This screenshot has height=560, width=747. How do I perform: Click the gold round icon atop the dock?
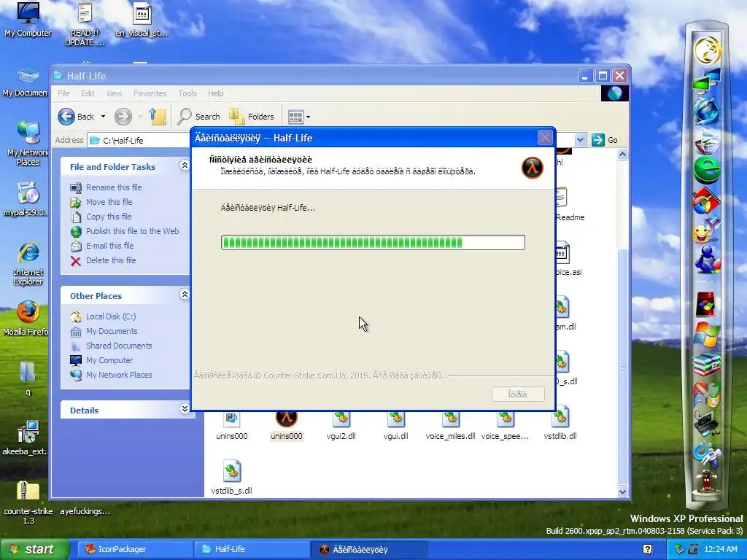(707, 50)
